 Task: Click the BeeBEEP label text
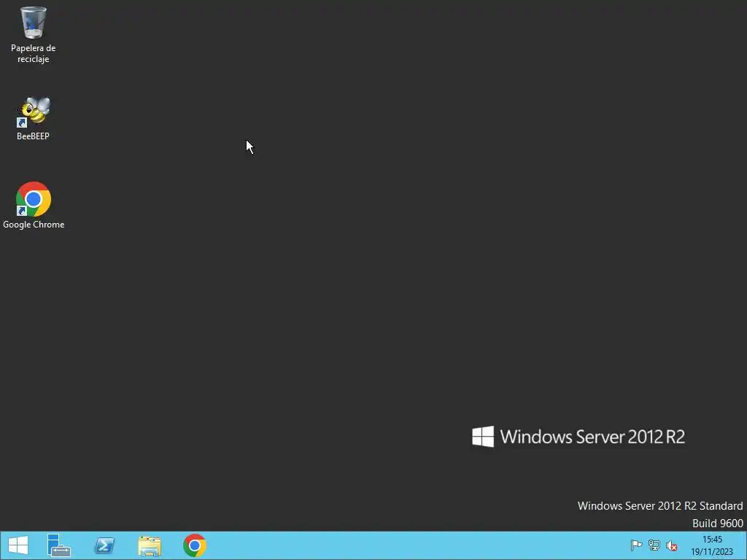(33, 136)
